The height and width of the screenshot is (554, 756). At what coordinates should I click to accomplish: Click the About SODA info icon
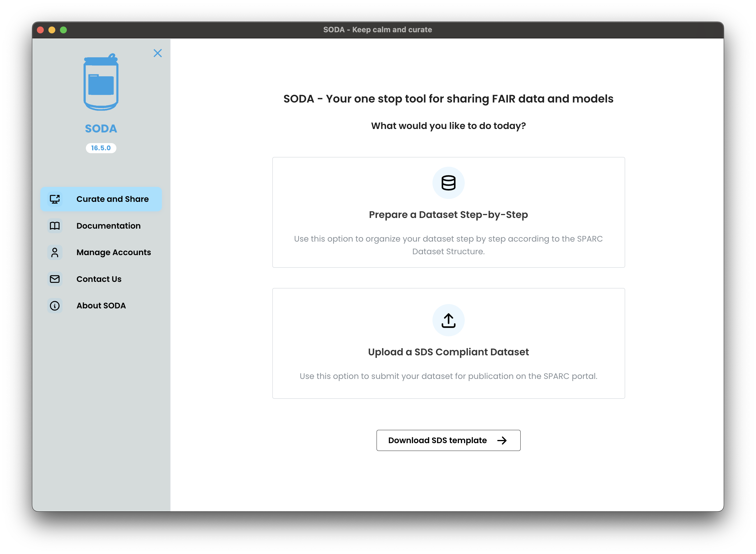55,306
